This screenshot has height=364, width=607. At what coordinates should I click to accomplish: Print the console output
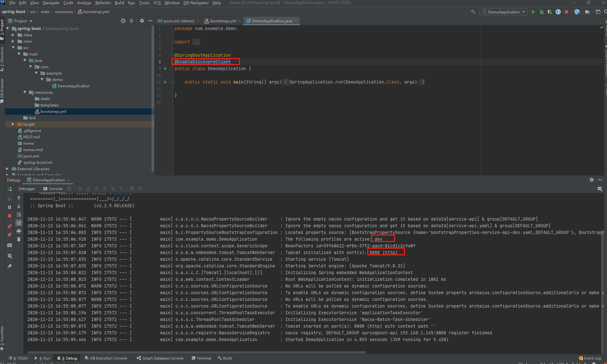click(19, 231)
